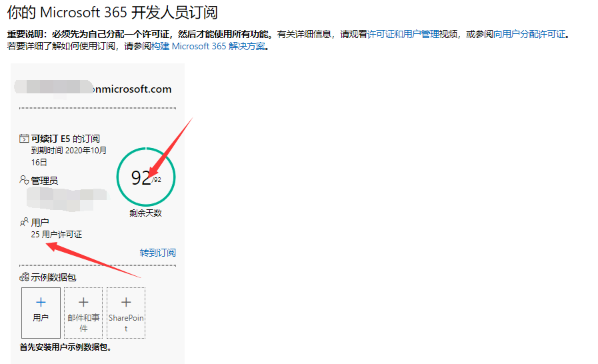Click the calendar icon beside 可续订 E5 的订阅
The width and height of the screenshot is (598, 364).
pos(24,138)
